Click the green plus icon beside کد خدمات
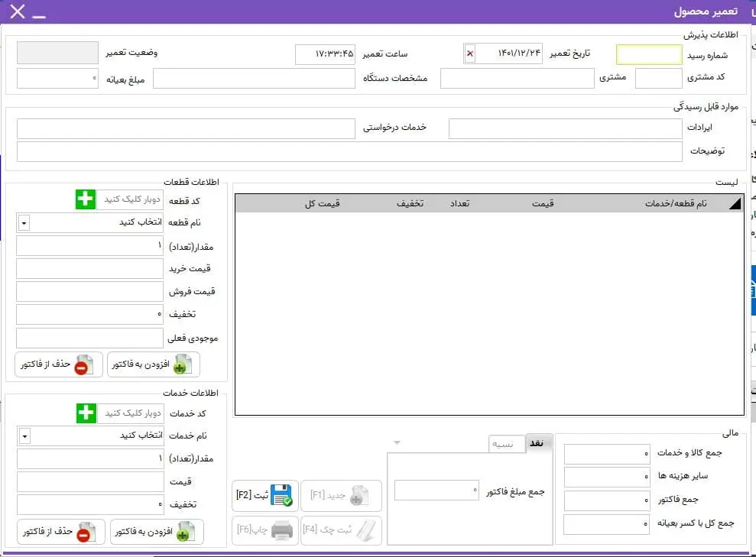 (86, 413)
